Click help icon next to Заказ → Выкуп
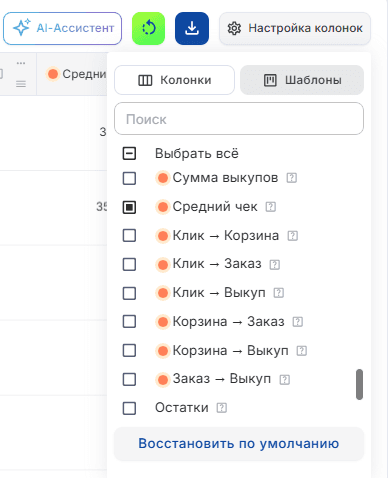The width and height of the screenshot is (388, 478). (x=285, y=379)
